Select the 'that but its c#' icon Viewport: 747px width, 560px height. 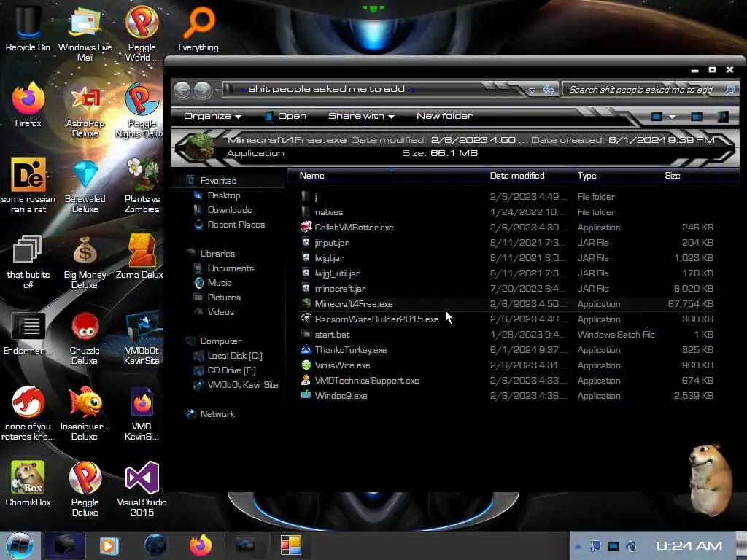[x=28, y=261]
